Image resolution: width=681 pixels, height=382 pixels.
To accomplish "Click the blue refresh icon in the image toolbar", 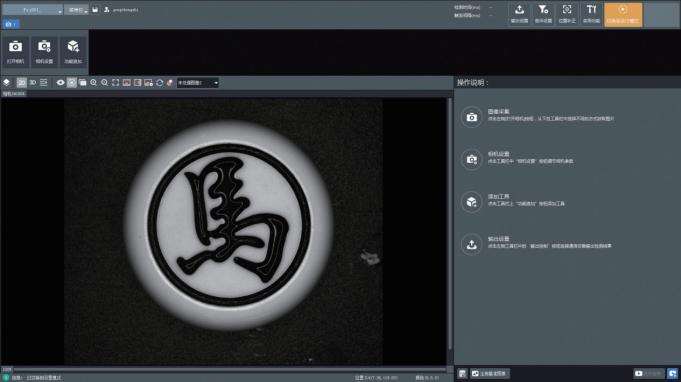I will click(x=159, y=82).
